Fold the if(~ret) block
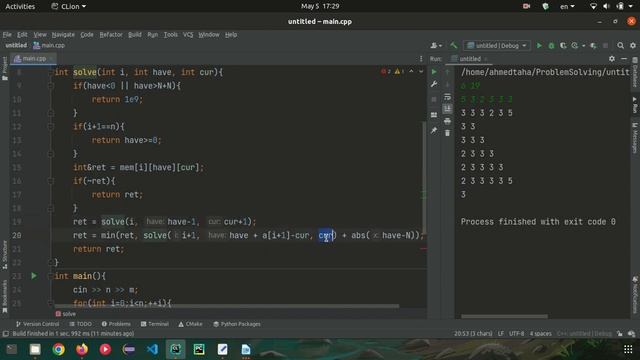640x360 pixels. (x=51, y=181)
